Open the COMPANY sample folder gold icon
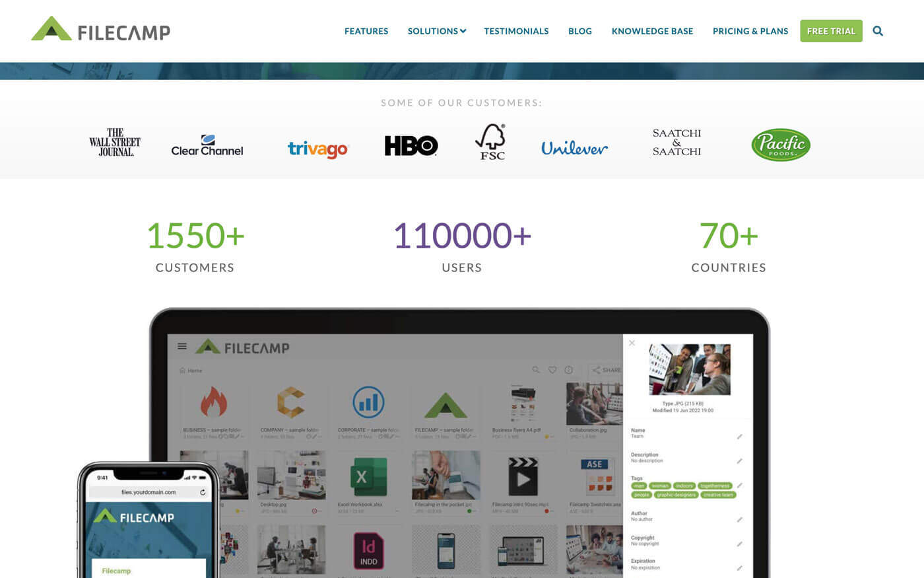The width and height of the screenshot is (924, 578). [290, 402]
